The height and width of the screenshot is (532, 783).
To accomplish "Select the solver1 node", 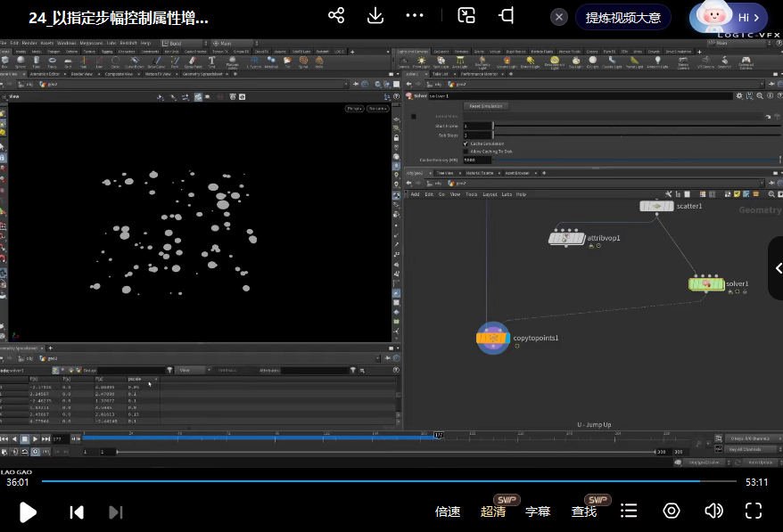I will [706, 284].
